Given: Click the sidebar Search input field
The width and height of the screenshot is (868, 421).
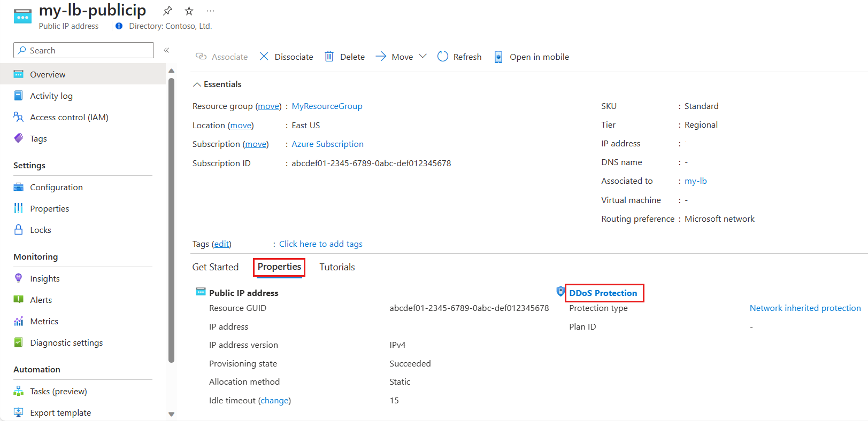Looking at the screenshot, I should click(x=83, y=50).
